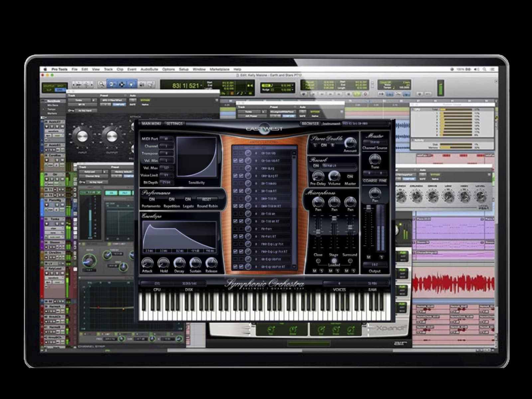Click the Release envelope knob
Screen dimensions: 532x399
coord(211,263)
